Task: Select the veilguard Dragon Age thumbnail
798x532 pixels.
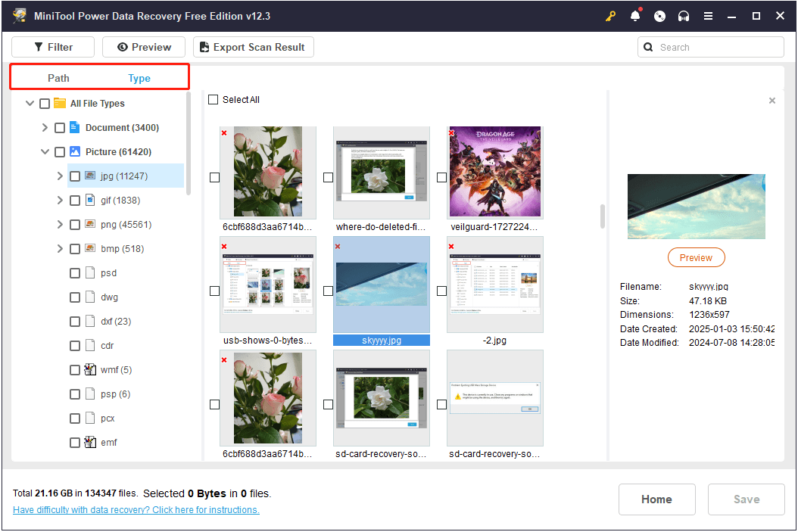Action: pyautogui.click(x=495, y=172)
